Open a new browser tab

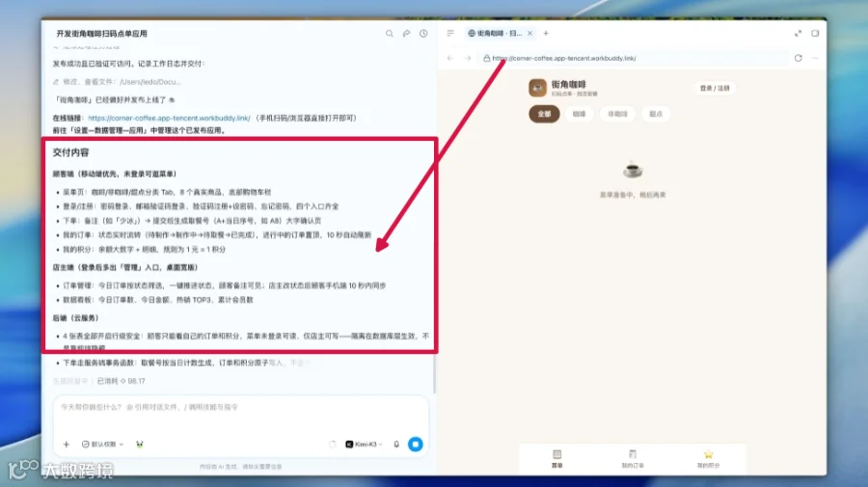(546, 33)
